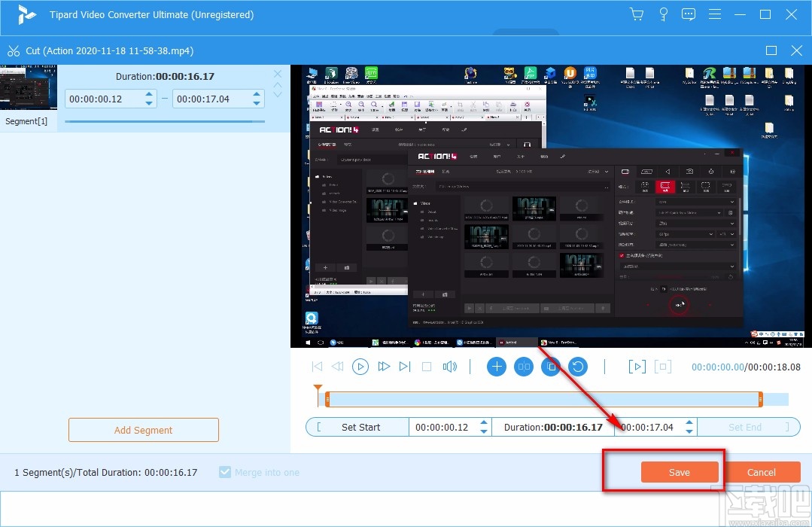Grab the right orange trim handle
812x527 pixels.
click(x=760, y=399)
